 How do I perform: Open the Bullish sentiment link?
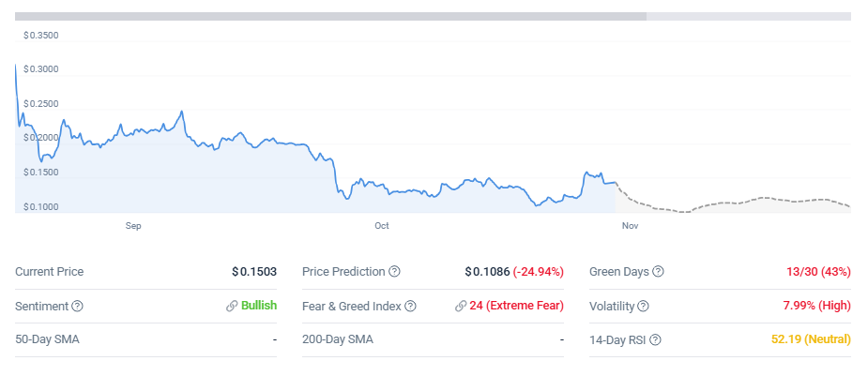tap(259, 306)
